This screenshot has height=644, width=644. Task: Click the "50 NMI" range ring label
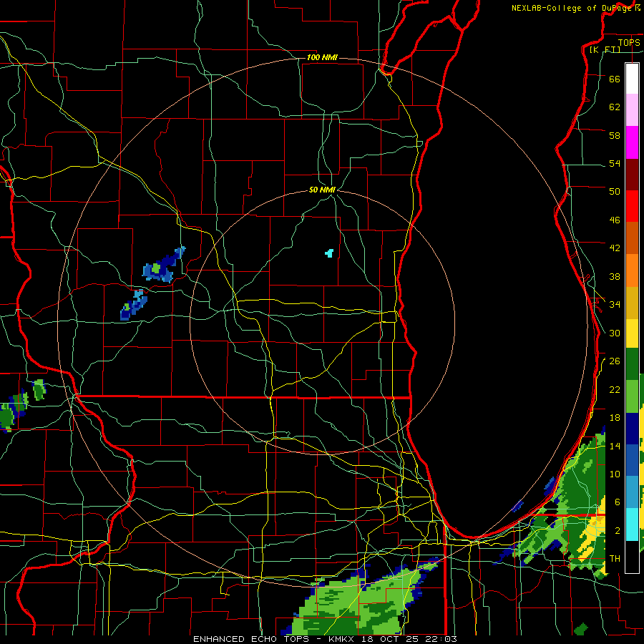(322, 190)
